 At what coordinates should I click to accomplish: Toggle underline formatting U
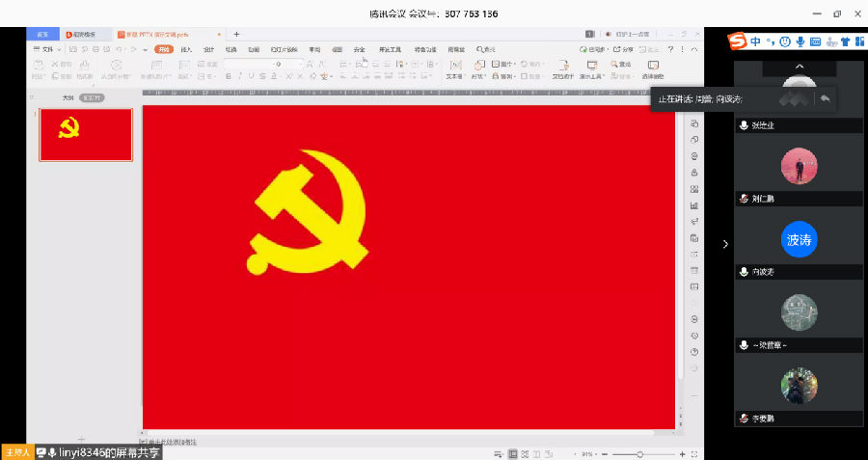tap(251, 76)
